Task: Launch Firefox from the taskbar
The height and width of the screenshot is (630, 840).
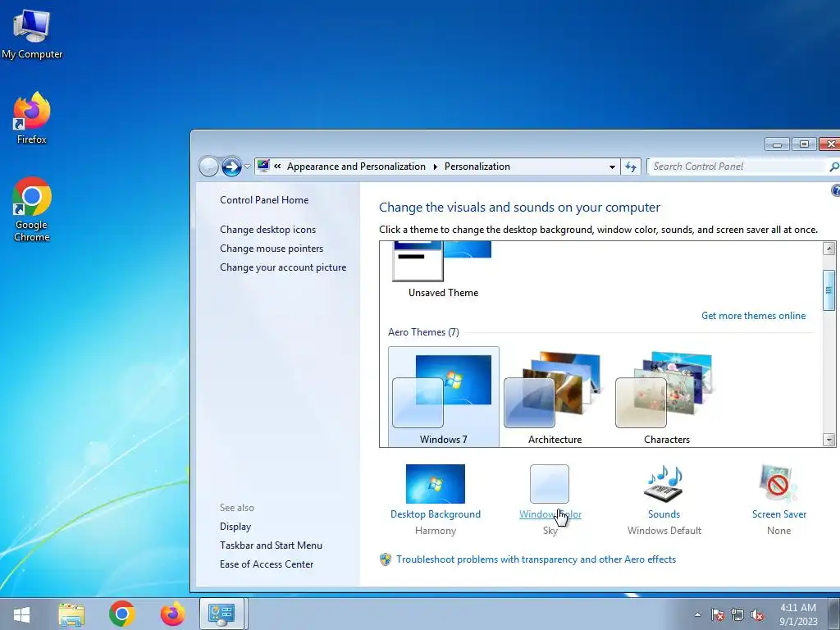Action: 172,614
